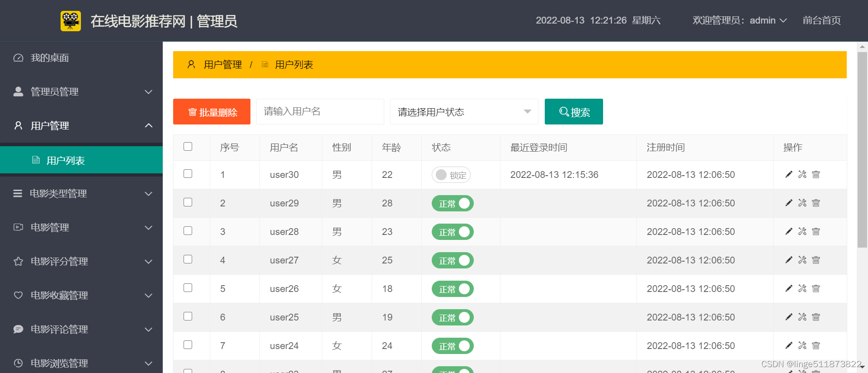The image size is (868, 373).
Task: Click edit pencil icon for user28
Action: click(789, 231)
